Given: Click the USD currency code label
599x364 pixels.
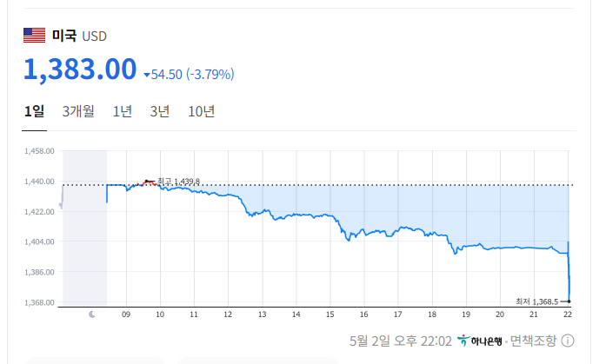Looking at the screenshot, I should (95, 36).
